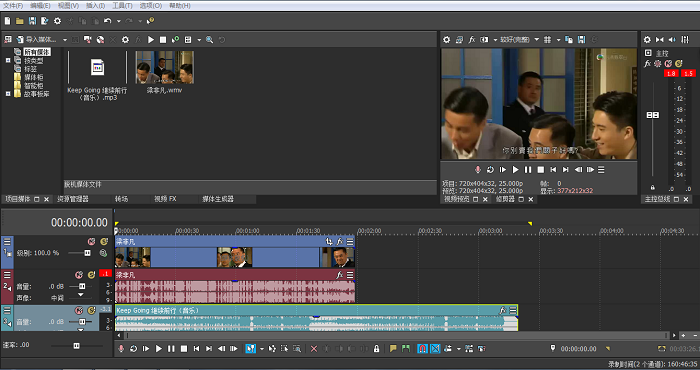Click the split screen view icon in preview
Image resolution: width=700 pixels, height=370 pixels.
[484, 40]
